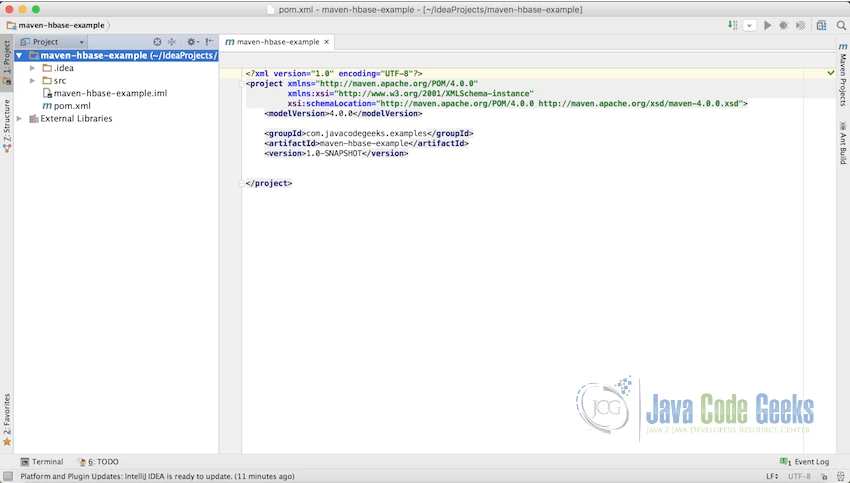
Task: Click the Collapse All icon in Project panel
Action: (x=172, y=42)
